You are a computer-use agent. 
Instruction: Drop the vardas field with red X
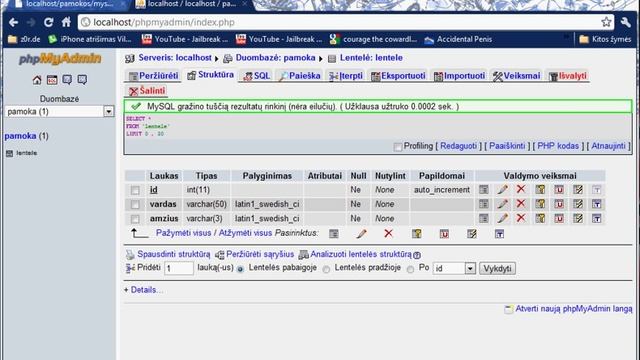(521, 204)
